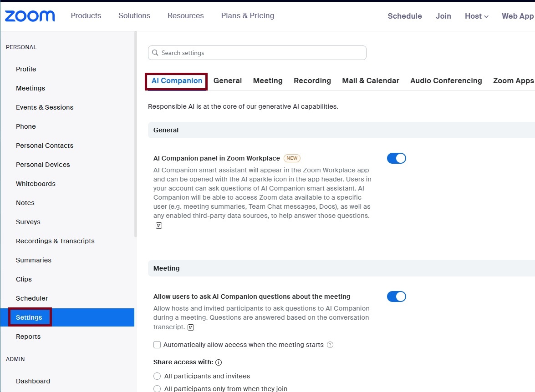Select All participants and invitees option
535x392 pixels.
click(x=157, y=376)
